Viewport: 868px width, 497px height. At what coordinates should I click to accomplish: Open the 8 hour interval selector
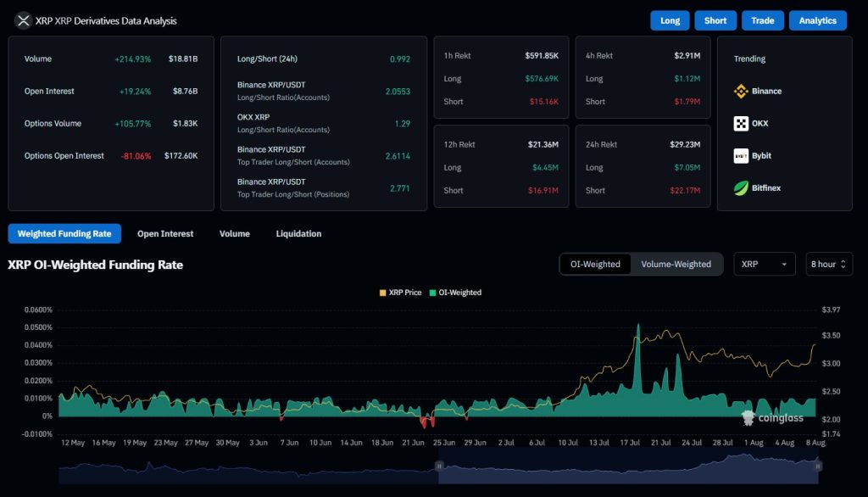point(829,265)
